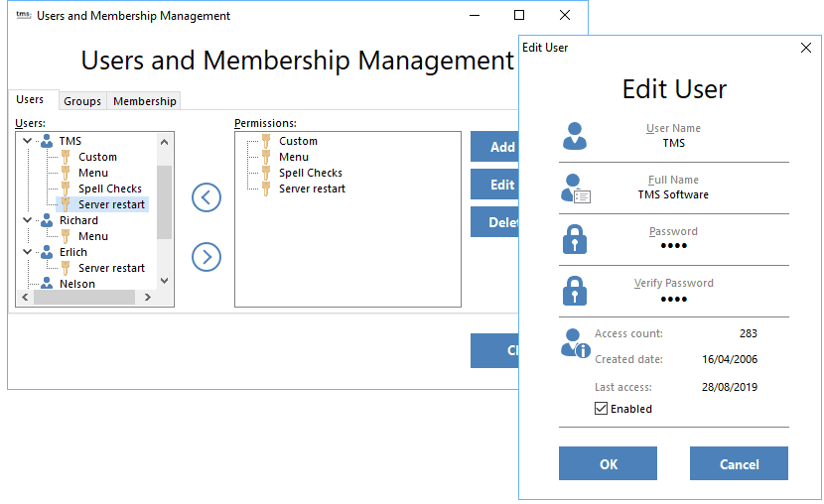
Task: Select Server restart under TMS user
Action: pos(111,204)
